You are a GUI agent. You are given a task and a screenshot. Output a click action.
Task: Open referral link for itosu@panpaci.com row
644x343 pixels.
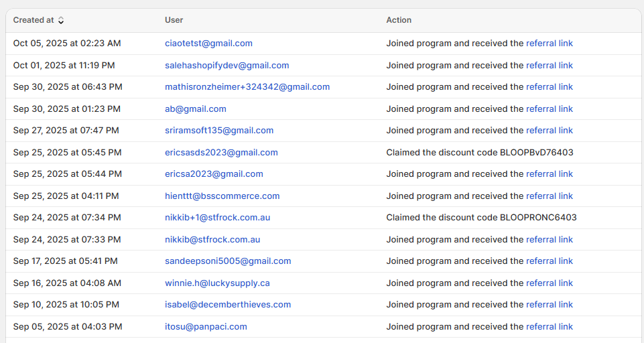(x=549, y=327)
